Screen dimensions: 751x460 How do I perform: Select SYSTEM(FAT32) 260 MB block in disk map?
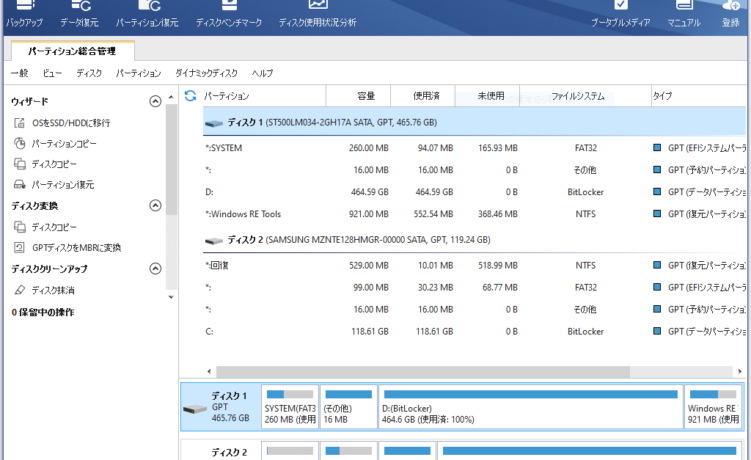(x=290, y=407)
